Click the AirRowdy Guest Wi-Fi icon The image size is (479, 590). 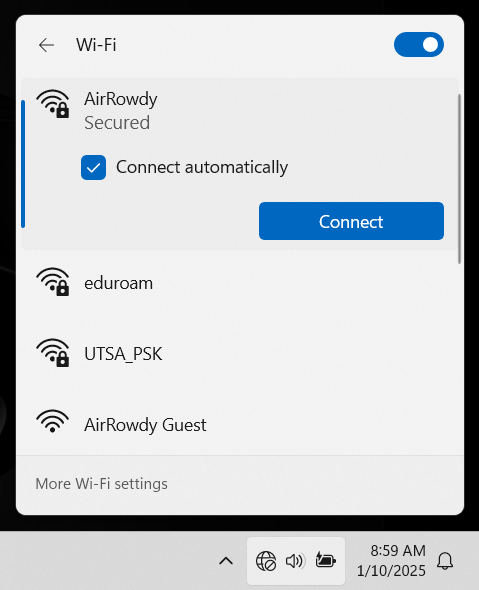coord(53,421)
